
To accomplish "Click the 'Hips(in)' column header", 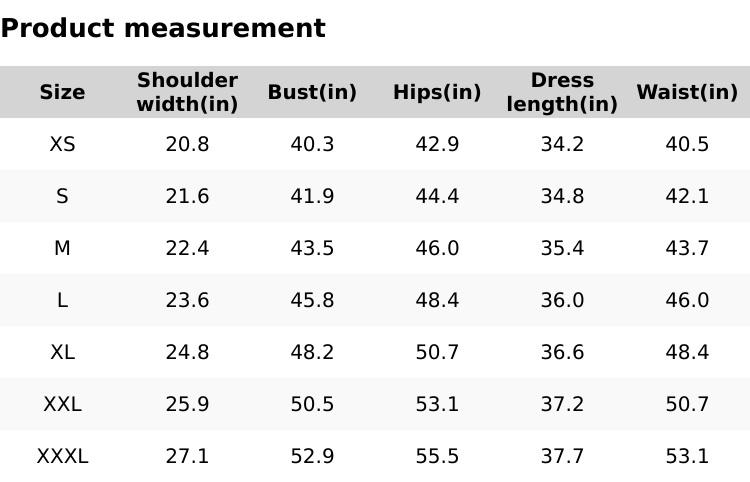I will (437, 92).
